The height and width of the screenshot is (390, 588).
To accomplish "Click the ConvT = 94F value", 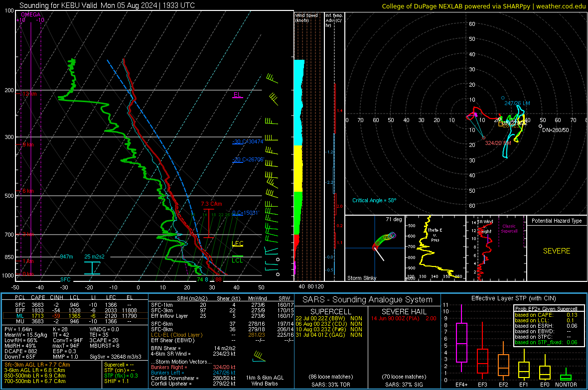I will pyautogui.click(x=68, y=341).
